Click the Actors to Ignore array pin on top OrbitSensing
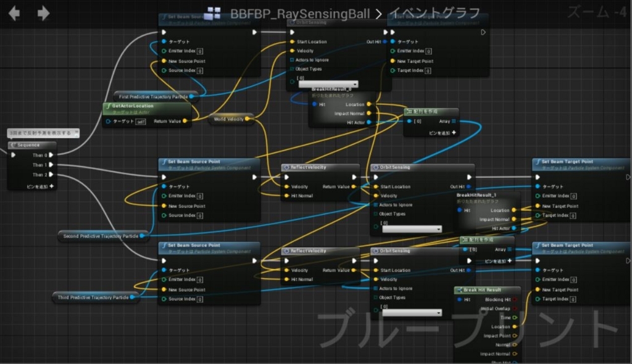 tap(292, 60)
